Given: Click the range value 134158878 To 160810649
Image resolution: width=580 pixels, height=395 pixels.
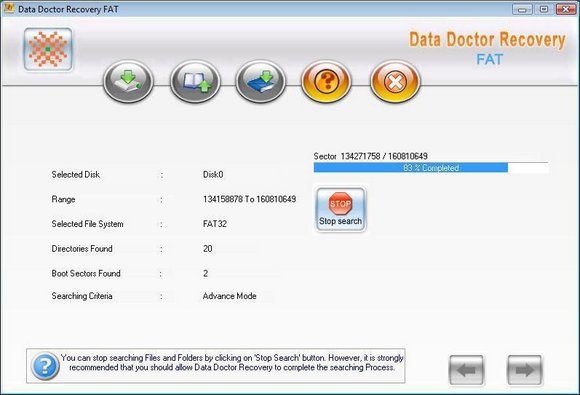Looking at the screenshot, I should click(x=249, y=199).
